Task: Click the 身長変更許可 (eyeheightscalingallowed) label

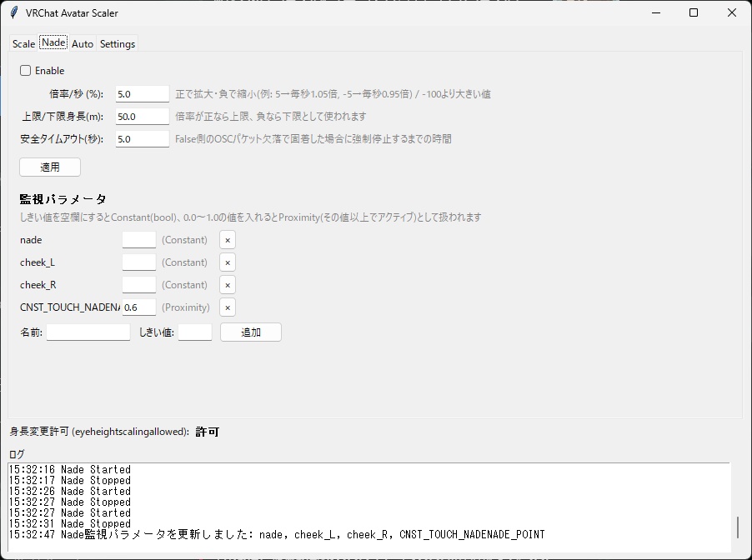Action: (99, 432)
